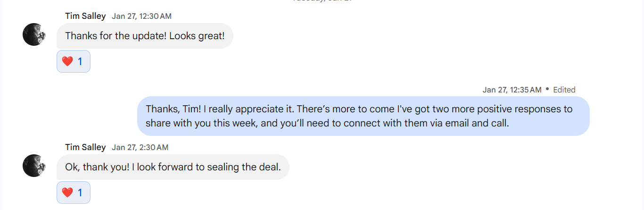Select the blue "Thanks, Tim!" sent message bubble
The width and height of the screenshot is (644, 210).
pyautogui.click(x=363, y=116)
